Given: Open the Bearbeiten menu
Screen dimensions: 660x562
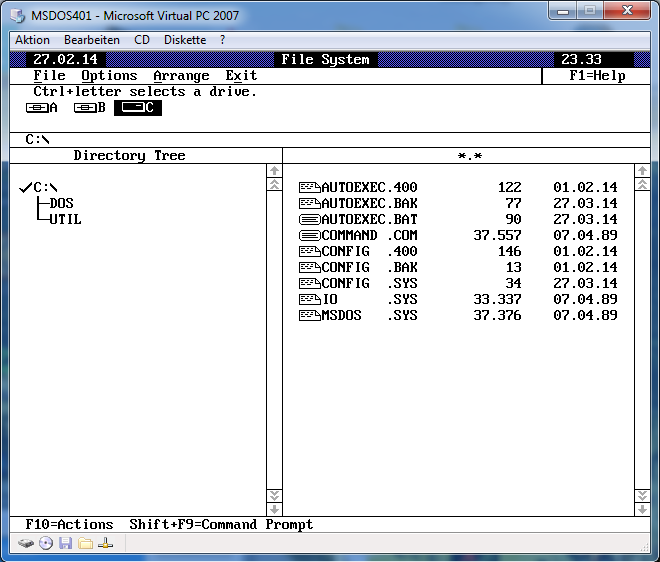Looking at the screenshot, I should [x=92, y=40].
